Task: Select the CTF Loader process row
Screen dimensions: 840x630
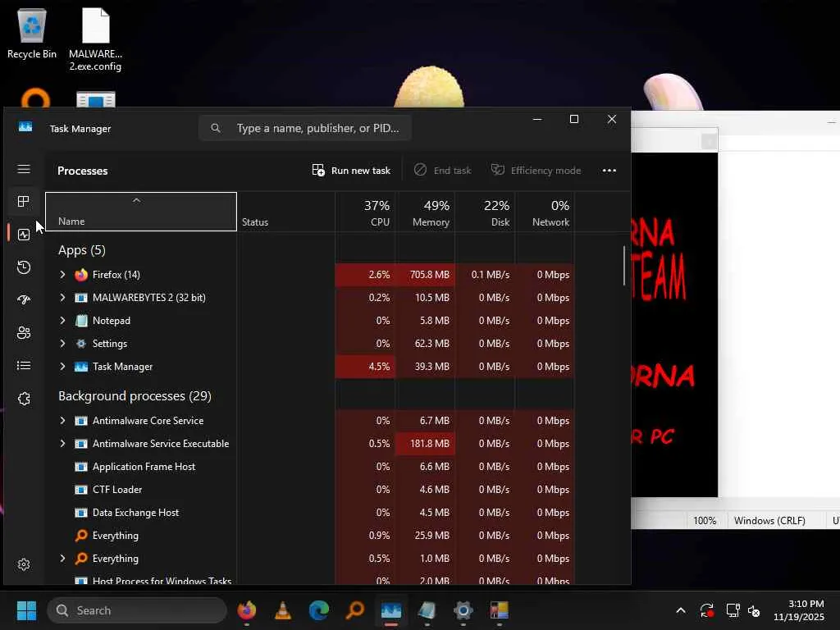Action: tap(309, 490)
